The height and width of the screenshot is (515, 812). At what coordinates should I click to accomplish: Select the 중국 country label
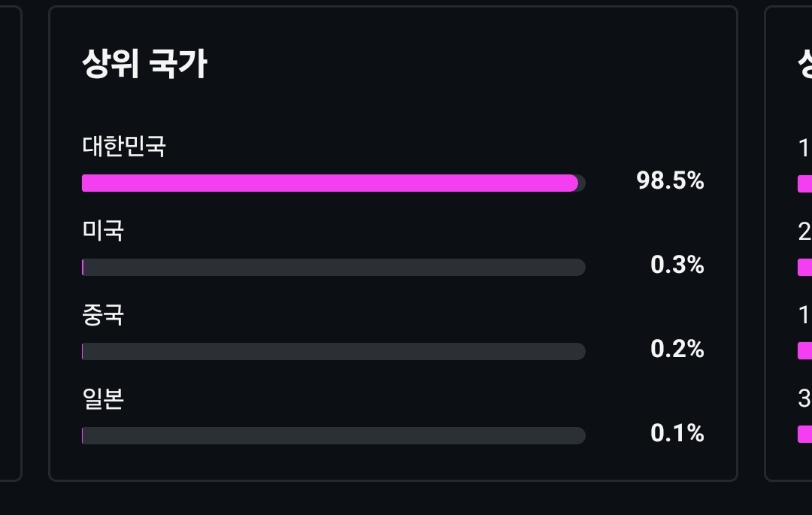point(102,315)
